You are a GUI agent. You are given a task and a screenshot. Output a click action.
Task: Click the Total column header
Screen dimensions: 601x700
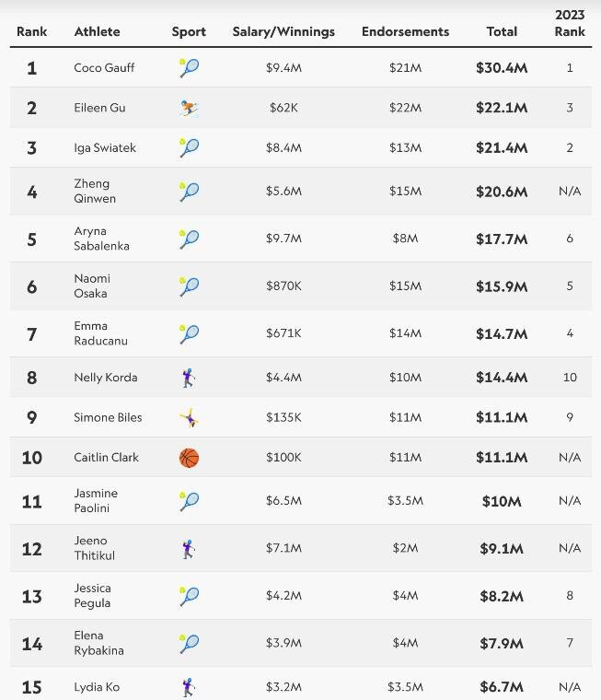point(502,31)
